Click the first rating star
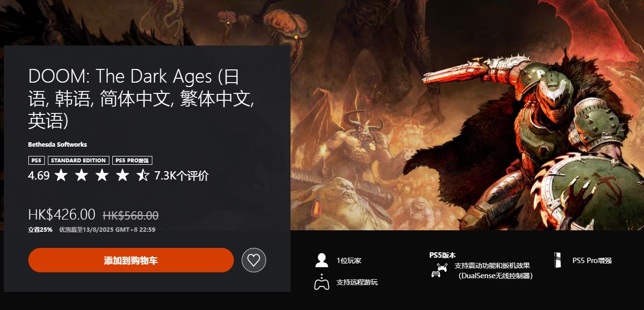The image size is (644, 310). coord(61,175)
